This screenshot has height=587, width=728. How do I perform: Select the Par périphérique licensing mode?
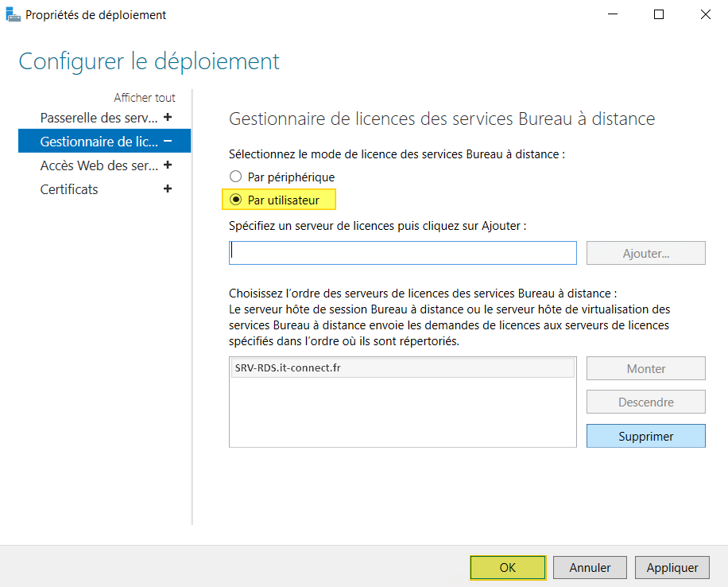[x=236, y=177]
